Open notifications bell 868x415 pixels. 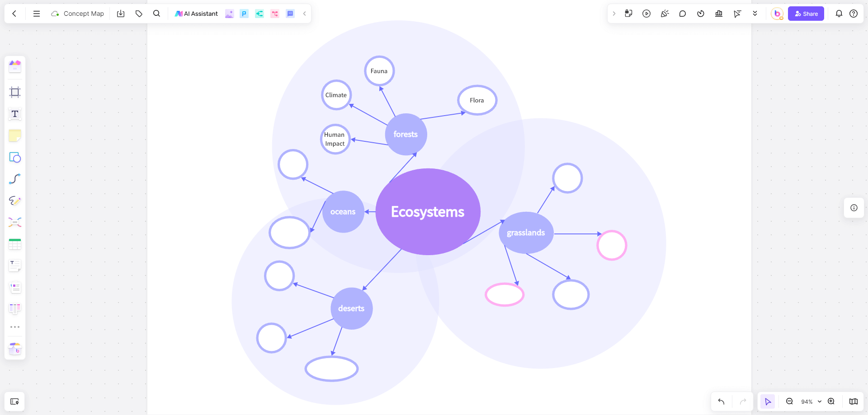pyautogui.click(x=839, y=14)
